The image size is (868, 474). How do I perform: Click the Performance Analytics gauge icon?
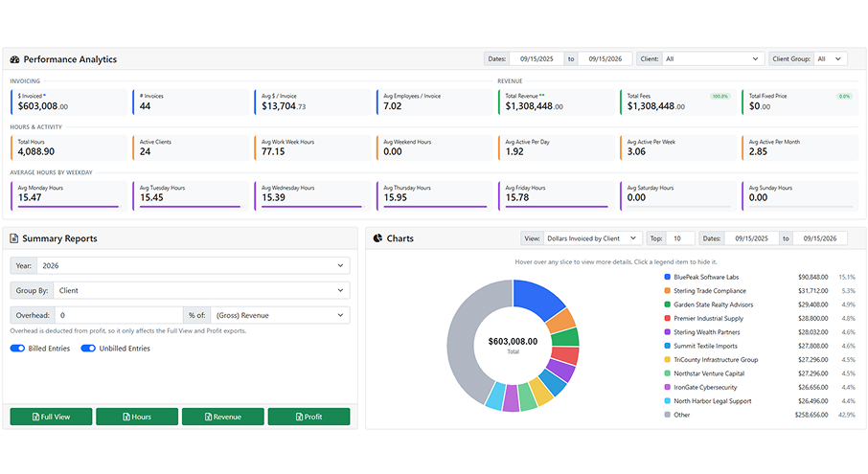pos(15,59)
